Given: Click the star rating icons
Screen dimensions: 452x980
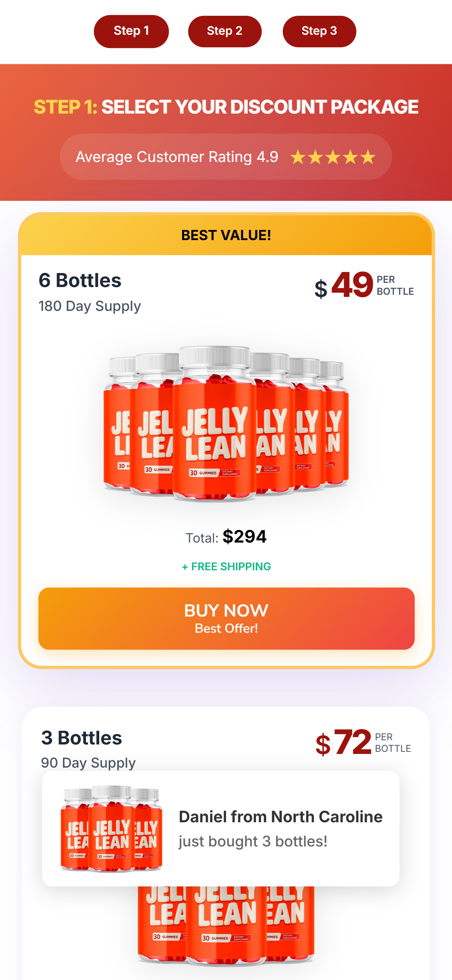Looking at the screenshot, I should click(x=333, y=157).
